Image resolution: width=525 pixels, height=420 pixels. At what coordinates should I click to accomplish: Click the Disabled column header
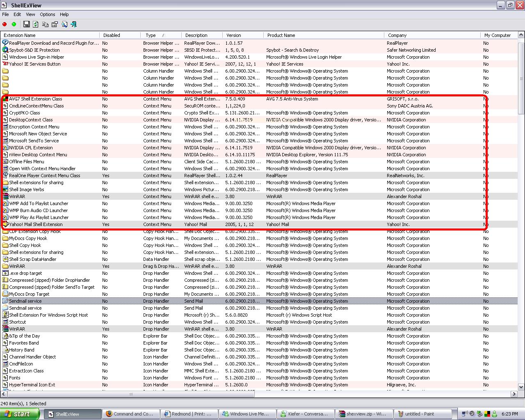click(112, 35)
